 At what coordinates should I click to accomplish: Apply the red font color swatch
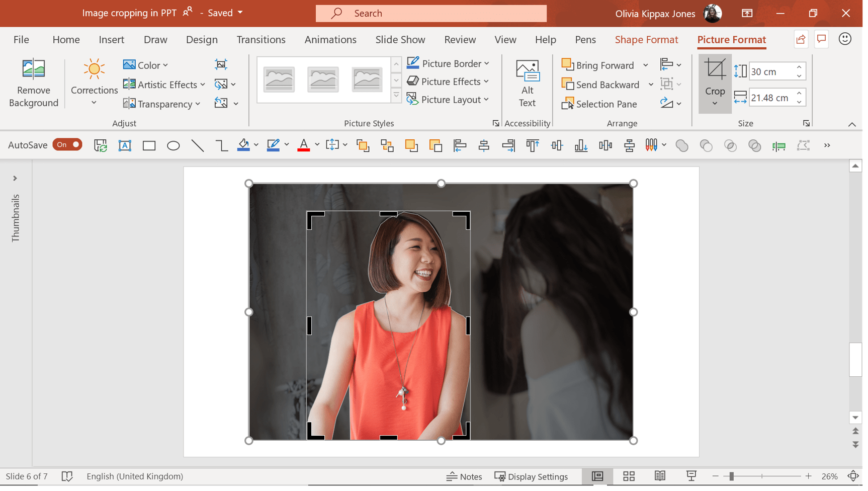pyautogui.click(x=304, y=145)
